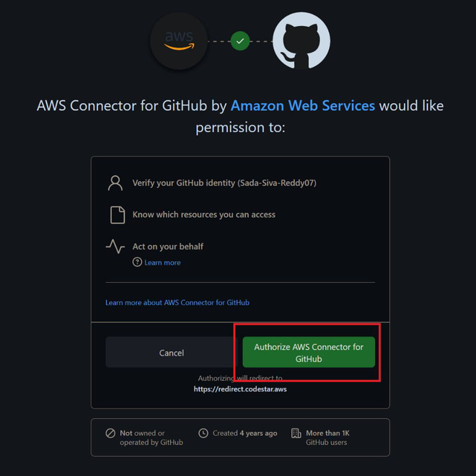Image resolution: width=476 pixels, height=476 pixels.
Task: Click the GitHub Octocat logo
Action: tap(301, 41)
